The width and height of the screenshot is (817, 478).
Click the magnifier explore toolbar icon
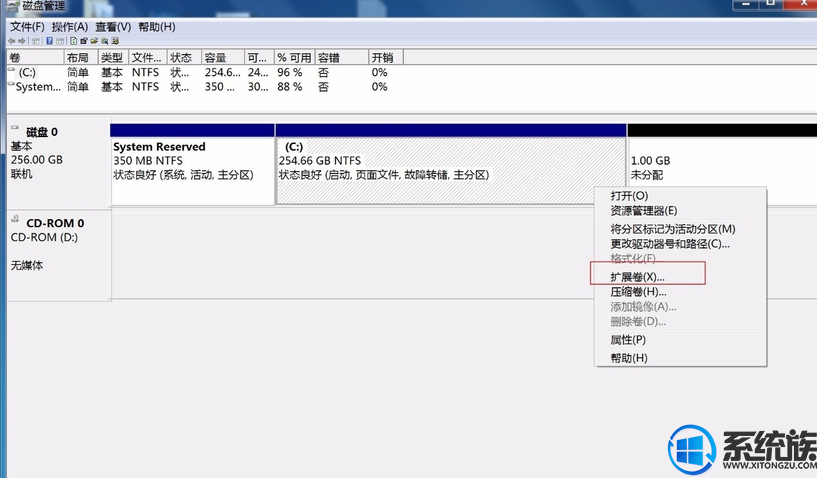click(x=104, y=41)
